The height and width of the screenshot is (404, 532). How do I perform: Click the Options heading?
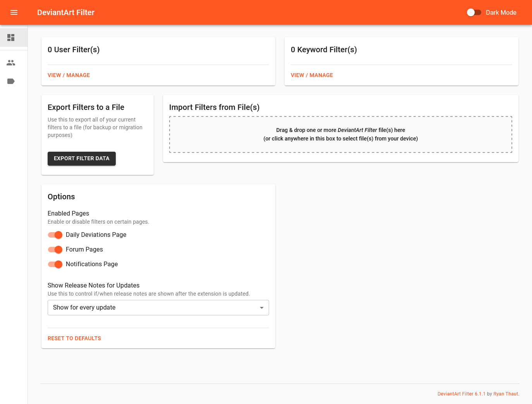pos(61,197)
